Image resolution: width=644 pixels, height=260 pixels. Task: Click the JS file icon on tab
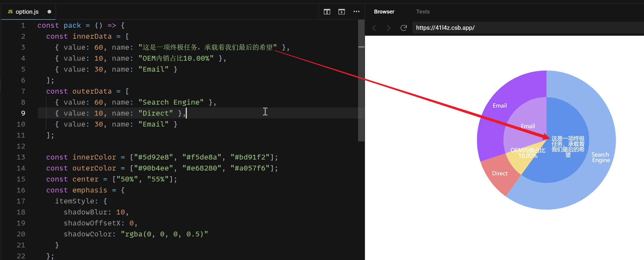tap(10, 12)
